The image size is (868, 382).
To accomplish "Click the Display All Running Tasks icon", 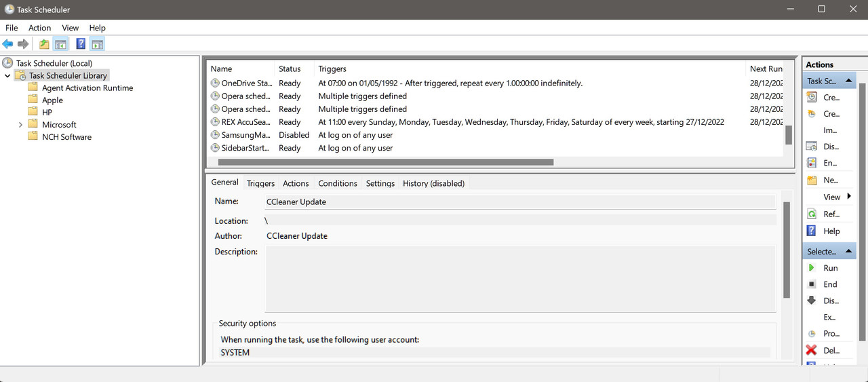I will click(812, 147).
